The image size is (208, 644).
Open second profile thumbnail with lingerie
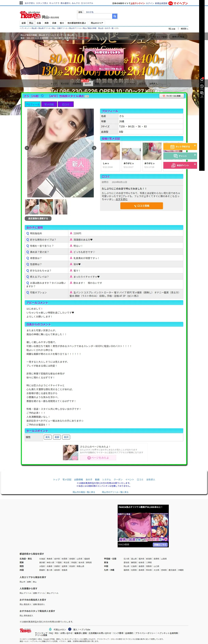46,207
